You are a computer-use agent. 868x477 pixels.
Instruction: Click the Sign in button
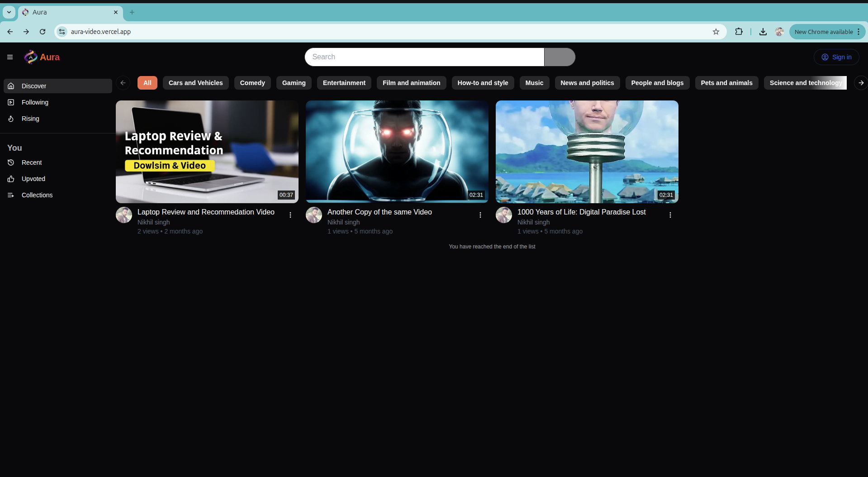click(836, 57)
